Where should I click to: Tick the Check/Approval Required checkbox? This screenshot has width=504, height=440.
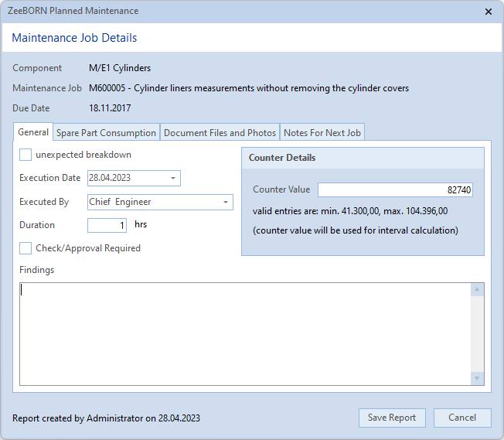(26, 248)
